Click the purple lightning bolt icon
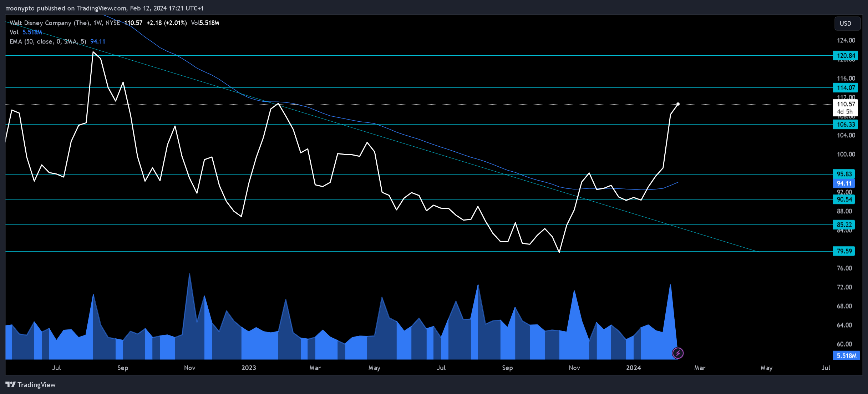Image resolution: width=868 pixels, height=394 pixels. (x=677, y=353)
